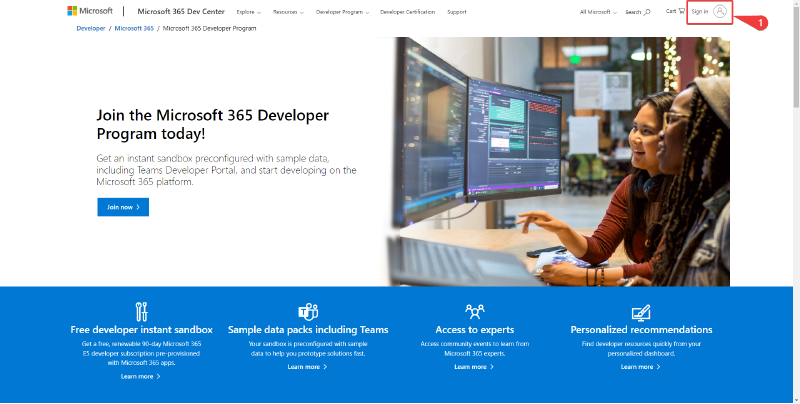Learn more about Free developer instant sandbox
Viewport: 800px width, 404px height.
click(141, 376)
